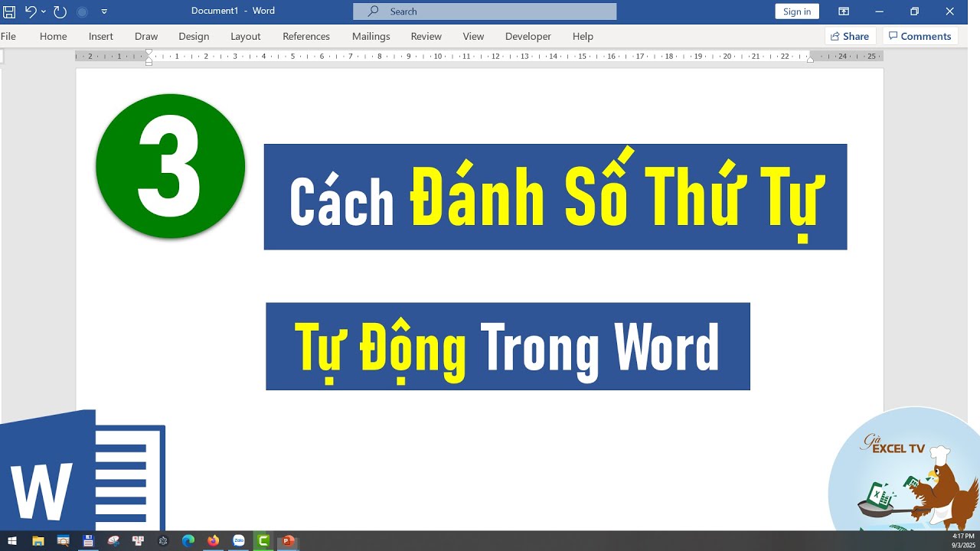980x551 pixels.
Task: Click the Share button
Action: [x=850, y=36]
